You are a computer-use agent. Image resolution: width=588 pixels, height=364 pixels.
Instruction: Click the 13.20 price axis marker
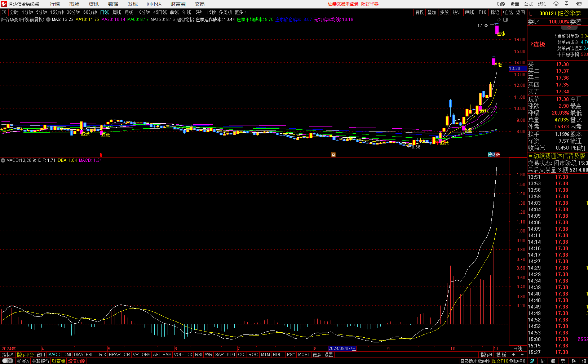coord(517,68)
